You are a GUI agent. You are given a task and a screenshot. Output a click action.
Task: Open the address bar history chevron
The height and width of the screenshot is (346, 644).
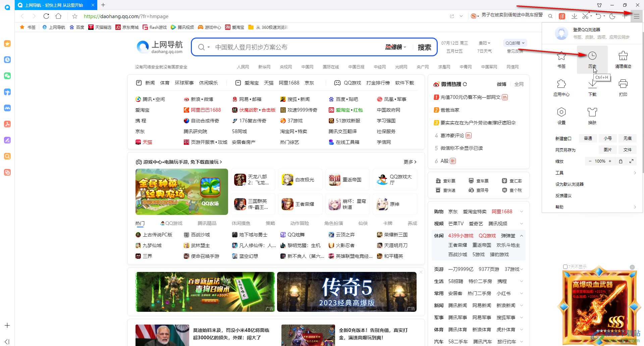[461, 16]
